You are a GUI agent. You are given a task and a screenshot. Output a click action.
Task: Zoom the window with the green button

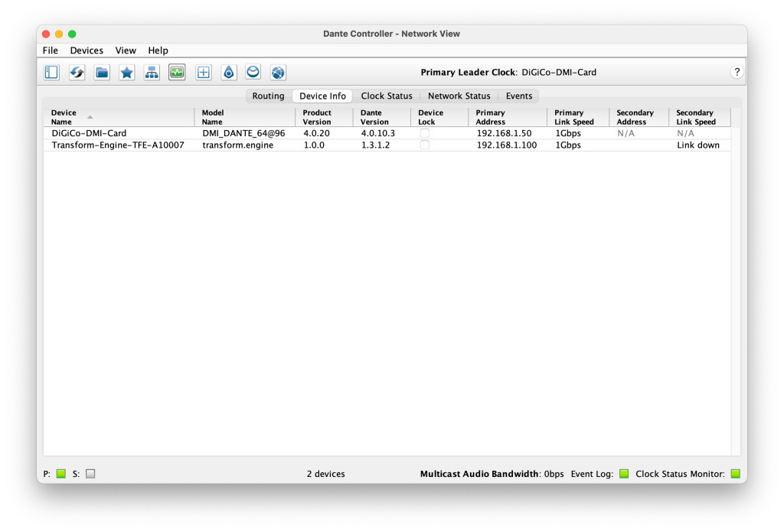(72, 34)
